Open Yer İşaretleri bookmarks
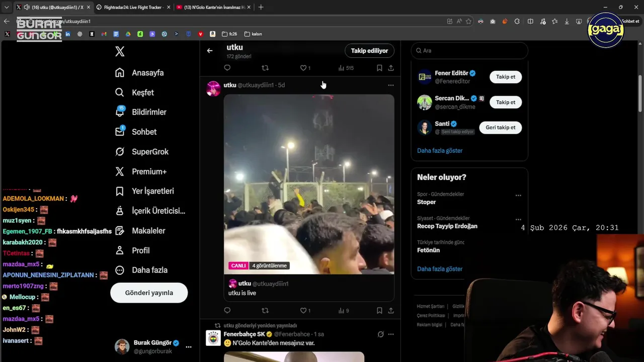 coord(144,191)
